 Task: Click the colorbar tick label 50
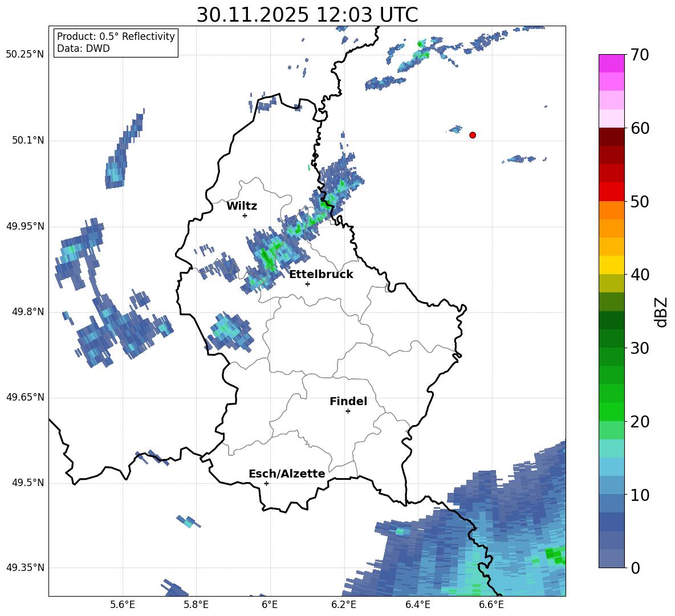click(640, 201)
